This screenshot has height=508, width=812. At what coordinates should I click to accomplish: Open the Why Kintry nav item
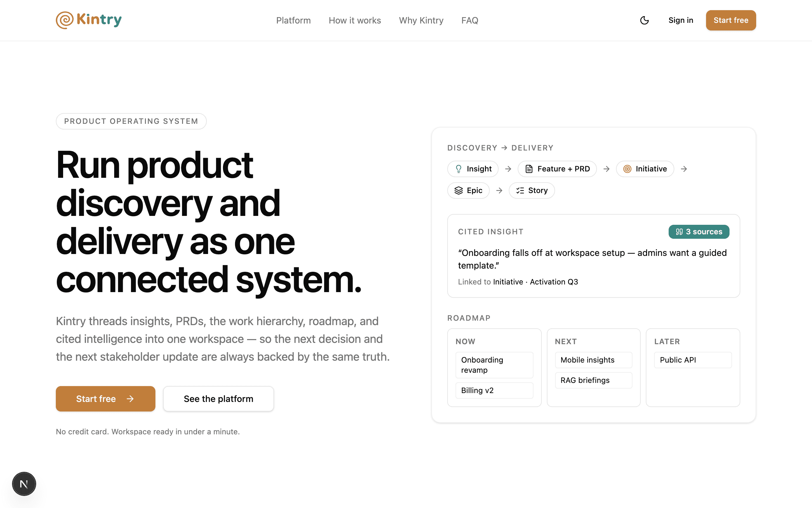point(421,20)
